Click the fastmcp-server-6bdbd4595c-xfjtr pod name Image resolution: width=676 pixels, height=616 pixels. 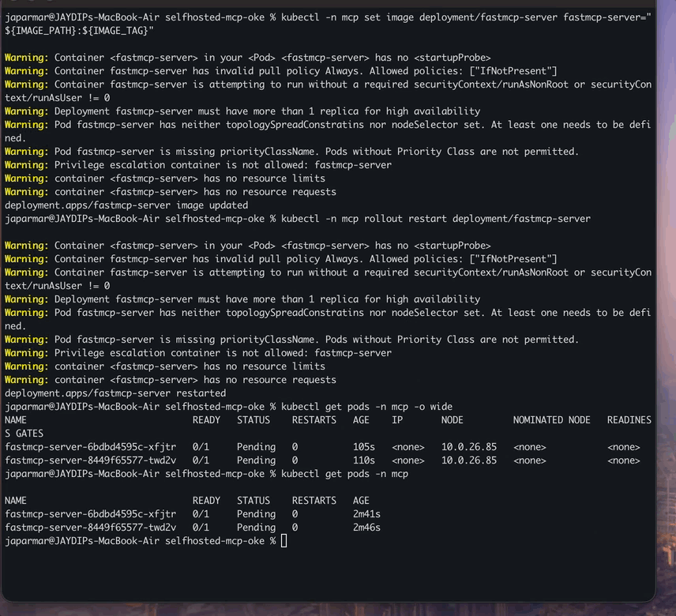coord(87,446)
